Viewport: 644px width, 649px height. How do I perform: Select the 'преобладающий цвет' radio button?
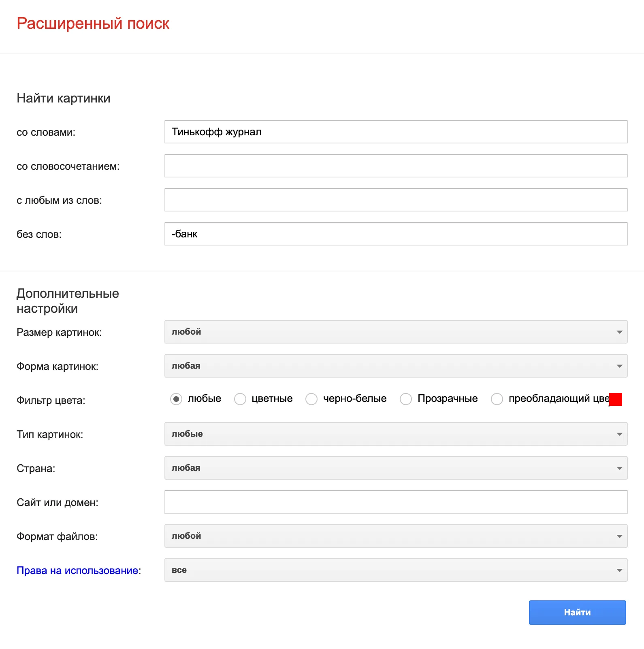click(x=497, y=399)
